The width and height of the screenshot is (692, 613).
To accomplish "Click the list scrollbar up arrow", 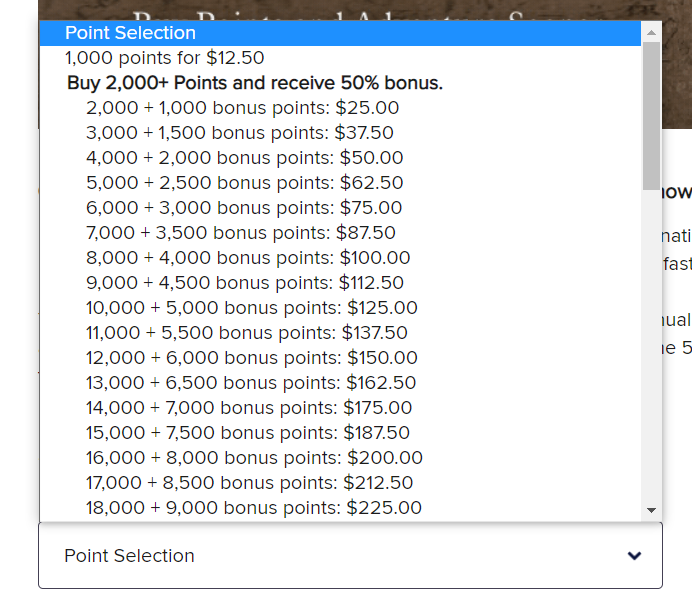I will [651, 32].
